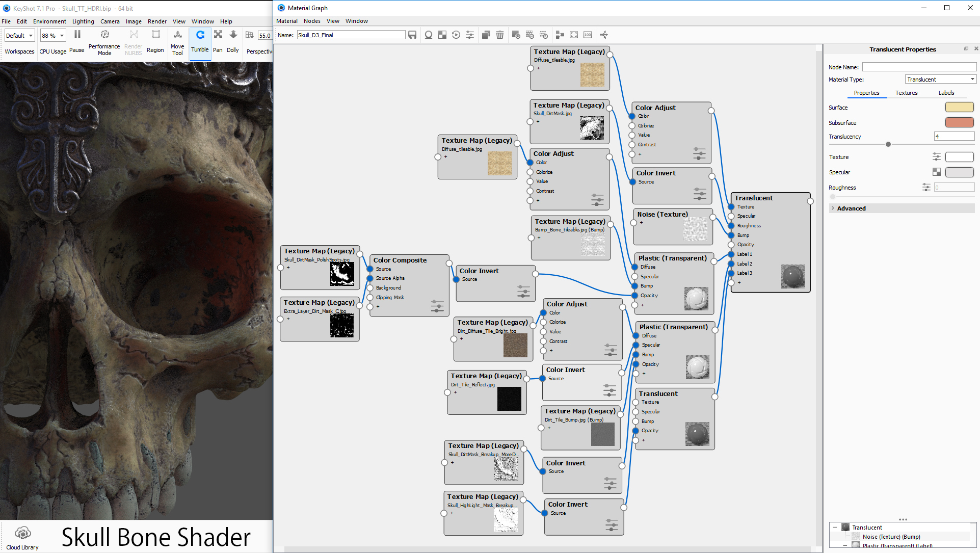Click the Translucency slider handle
The width and height of the screenshot is (980, 553).
coord(888,144)
